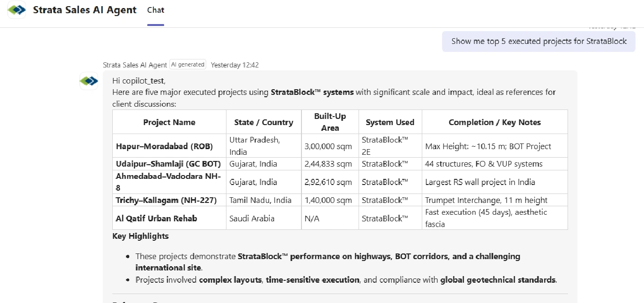Viewport: 644px width, 303px height.
Task: Click Trumpet Interchange, 11 m height note
Action: [495, 200]
